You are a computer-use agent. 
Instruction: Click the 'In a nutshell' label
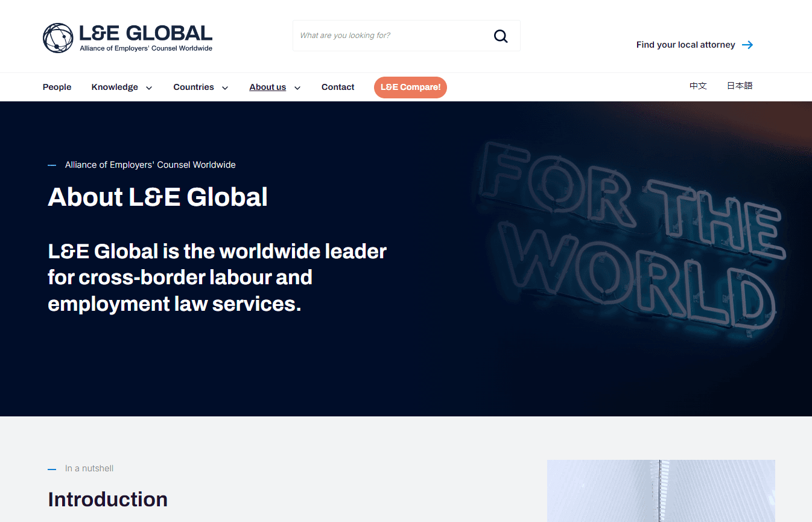pyautogui.click(x=89, y=468)
